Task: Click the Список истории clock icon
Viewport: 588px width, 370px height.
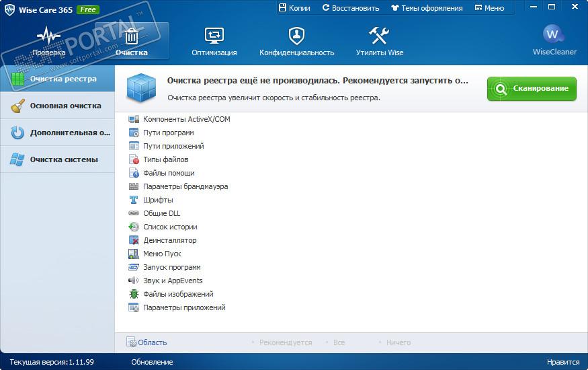Action: (x=134, y=227)
